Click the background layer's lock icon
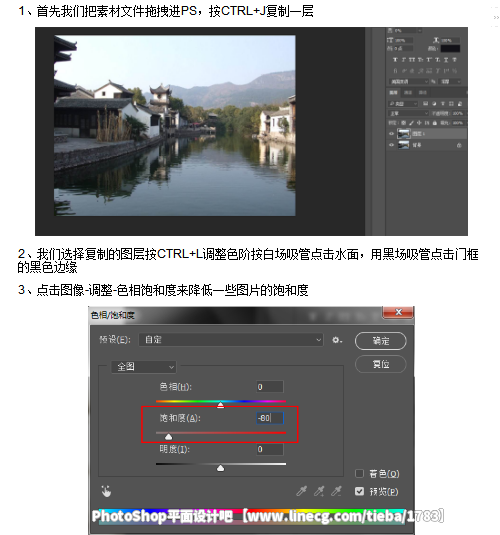The height and width of the screenshot is (535, 500). [x=459, y=145]
